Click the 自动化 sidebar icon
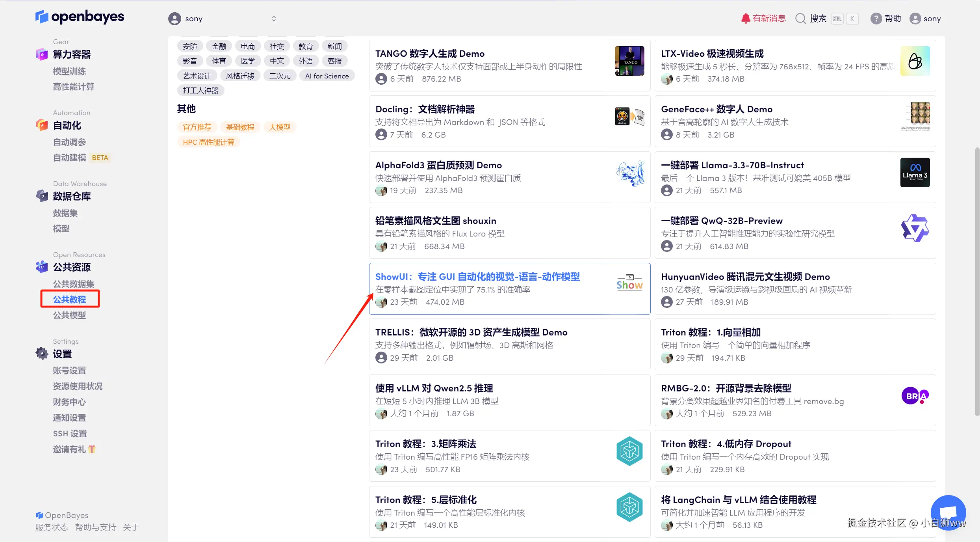Image resolution: width=980 pixels, height=542 pixels. 42,125
